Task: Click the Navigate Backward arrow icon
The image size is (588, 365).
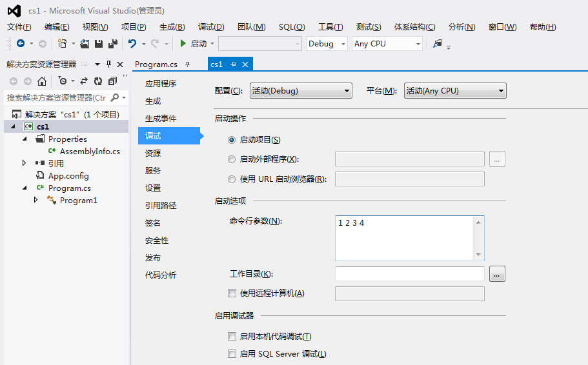Action: click(x=21, y=43)
